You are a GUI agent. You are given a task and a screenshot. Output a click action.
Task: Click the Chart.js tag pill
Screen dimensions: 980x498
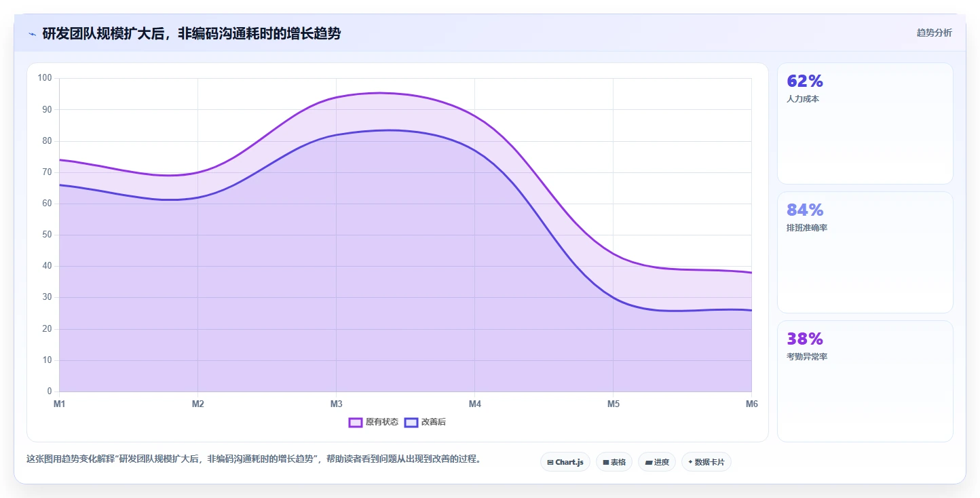click(x=565, y=462)
